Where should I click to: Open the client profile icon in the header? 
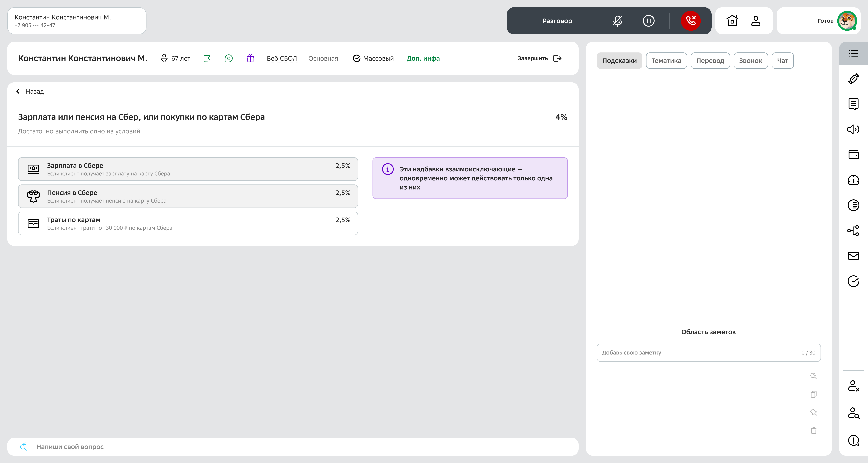(756, 21)
